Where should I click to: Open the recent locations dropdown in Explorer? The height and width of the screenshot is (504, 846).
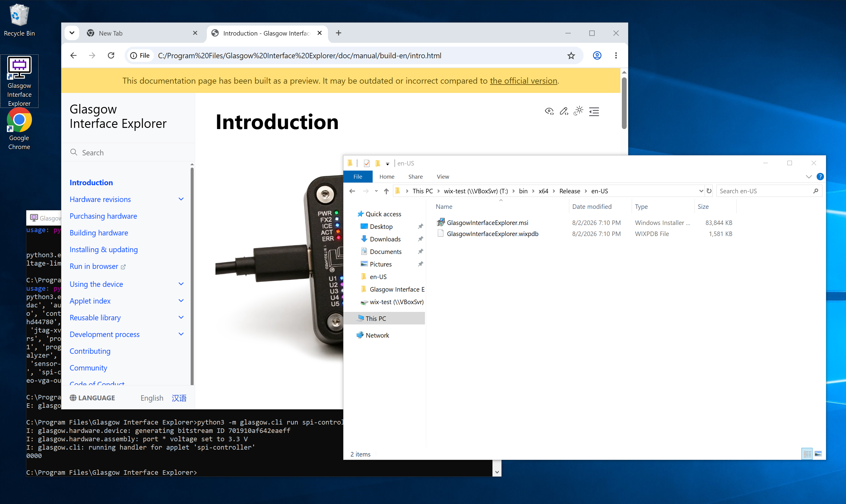[376, 191]
